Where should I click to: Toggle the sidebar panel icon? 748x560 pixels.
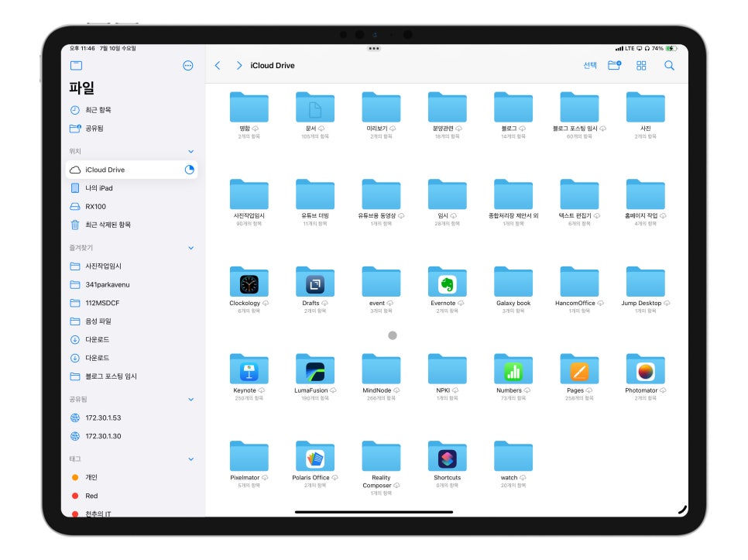pyautogui.click(x=77, y=65)
